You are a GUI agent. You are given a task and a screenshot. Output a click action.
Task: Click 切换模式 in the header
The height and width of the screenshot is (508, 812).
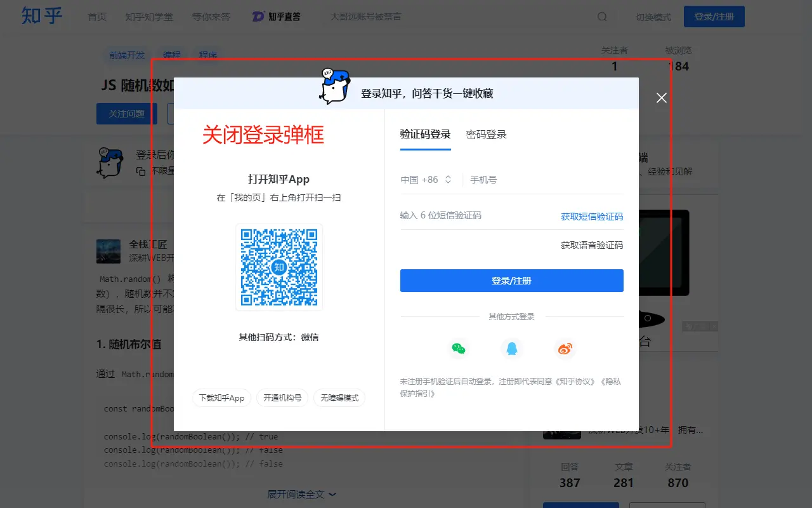(653, 17)
